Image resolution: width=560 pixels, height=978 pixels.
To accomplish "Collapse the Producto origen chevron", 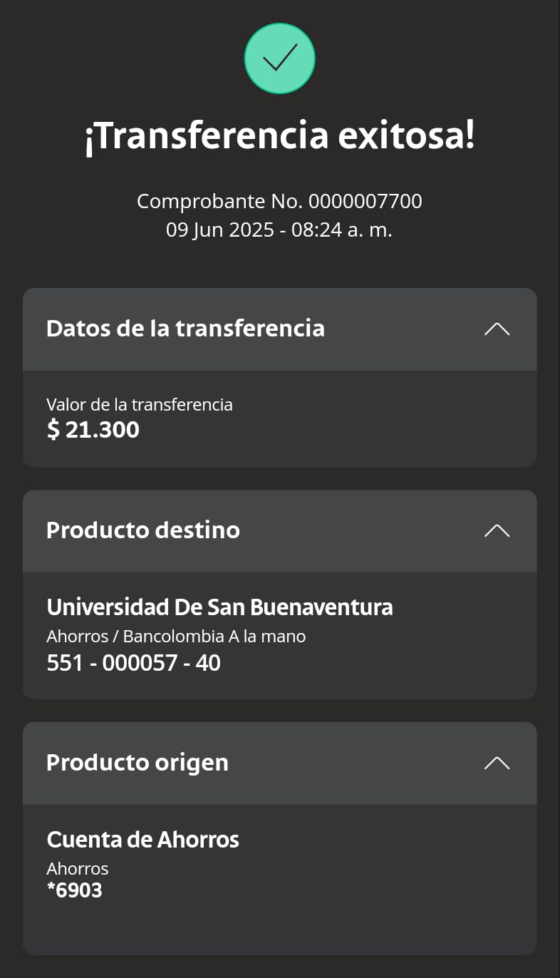I will [497, 763].
